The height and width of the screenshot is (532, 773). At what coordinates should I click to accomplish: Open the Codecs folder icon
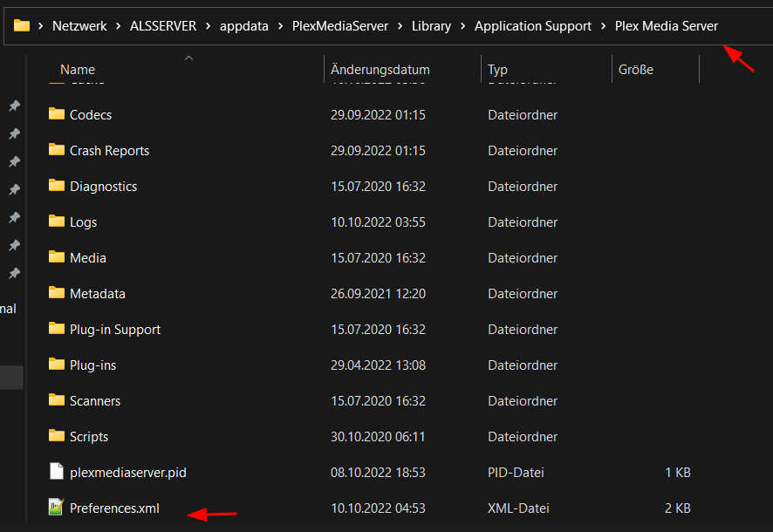tap(57, 113)
